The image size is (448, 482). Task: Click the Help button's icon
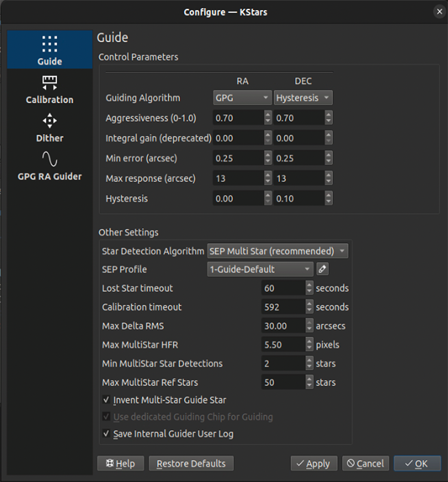111,463
